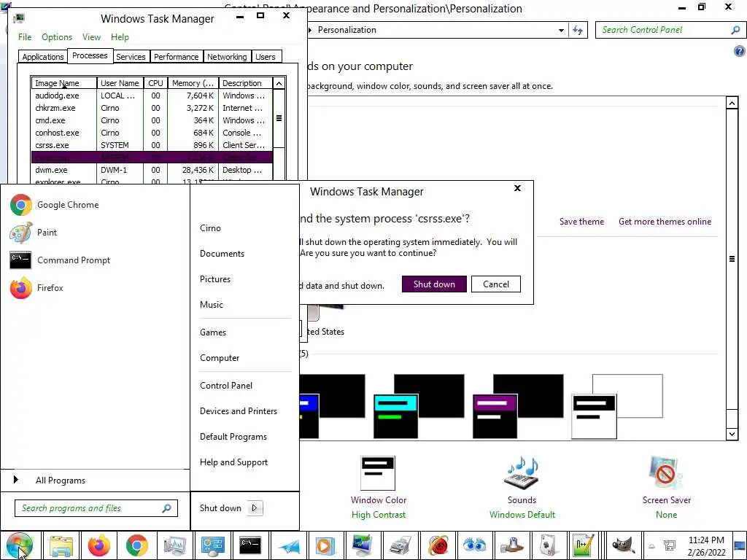747x560 pixels.
Task: Switch to the Users tab
Action: tap(266, 57)
